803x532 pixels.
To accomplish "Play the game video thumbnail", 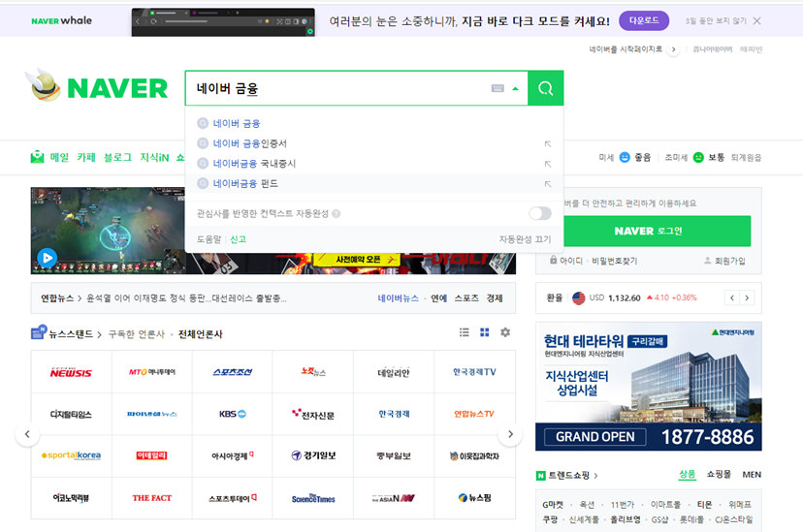I will (48, 258).
